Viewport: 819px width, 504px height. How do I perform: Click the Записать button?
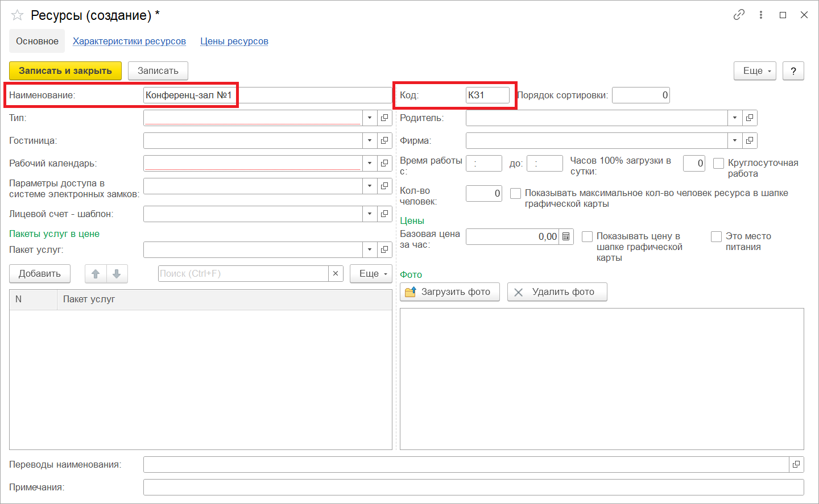click(x=158, y=70)
